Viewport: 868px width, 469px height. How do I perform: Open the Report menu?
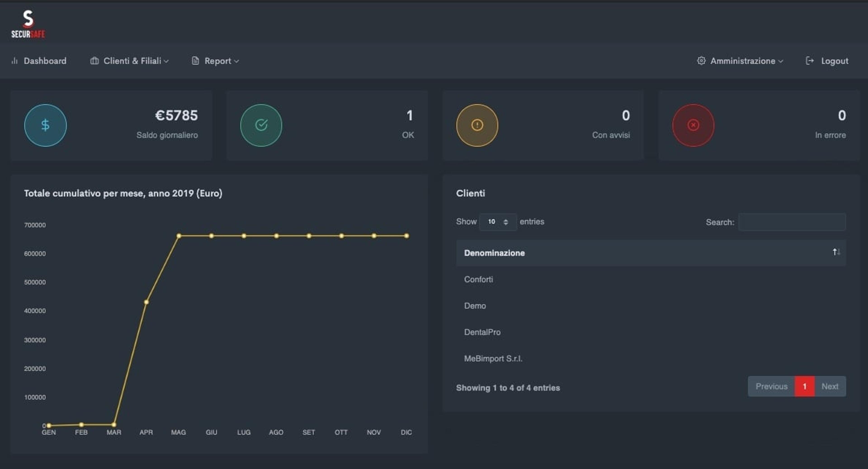tap(215, 61)
